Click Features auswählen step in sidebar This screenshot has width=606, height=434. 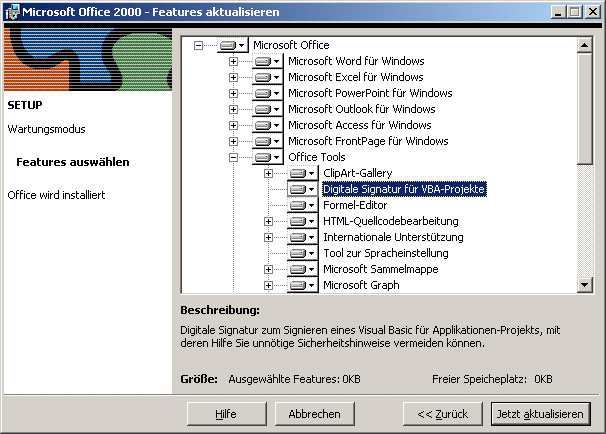click(x=73, y=162)
